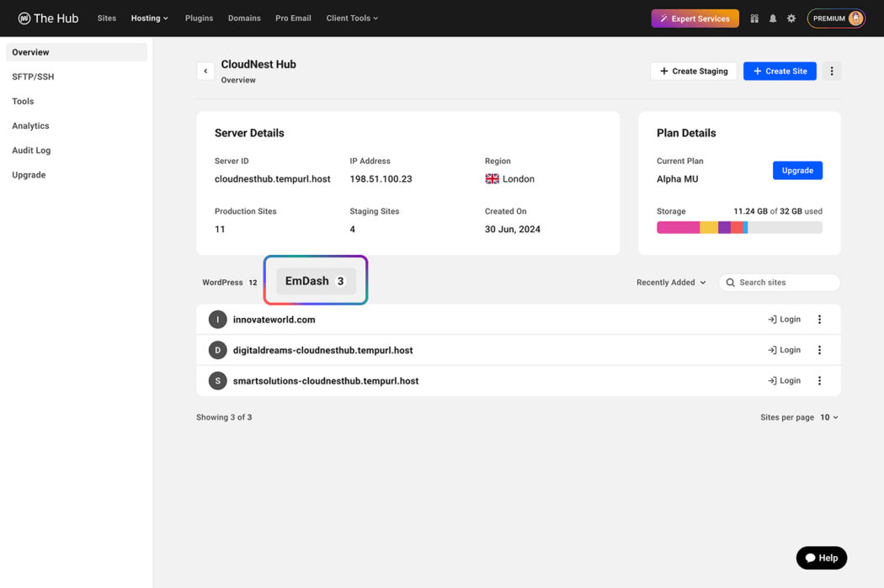Click Upgrade button in Plan Details

click(797, 170)
